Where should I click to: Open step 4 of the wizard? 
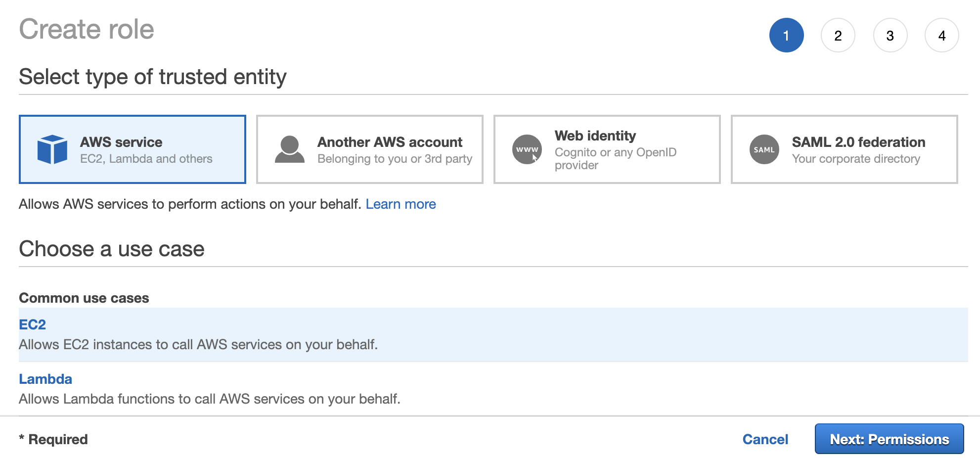click(x=941, y=36)
